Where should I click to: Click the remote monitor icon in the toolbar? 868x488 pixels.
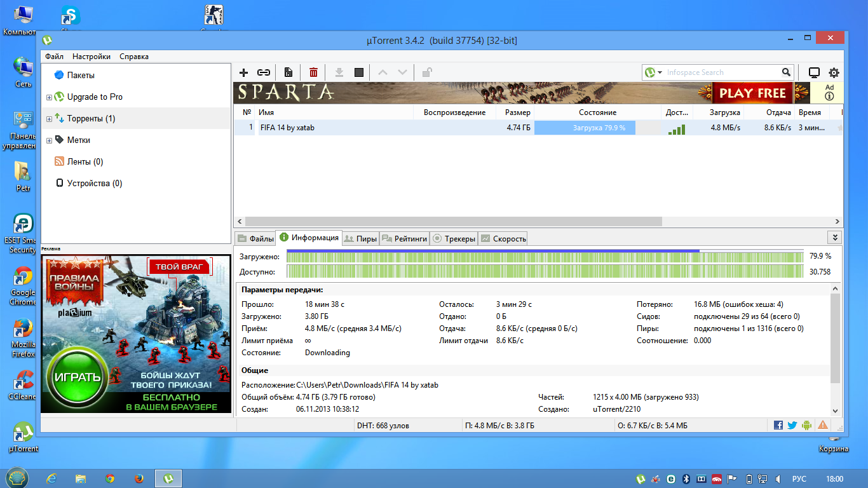coord(814,72)
